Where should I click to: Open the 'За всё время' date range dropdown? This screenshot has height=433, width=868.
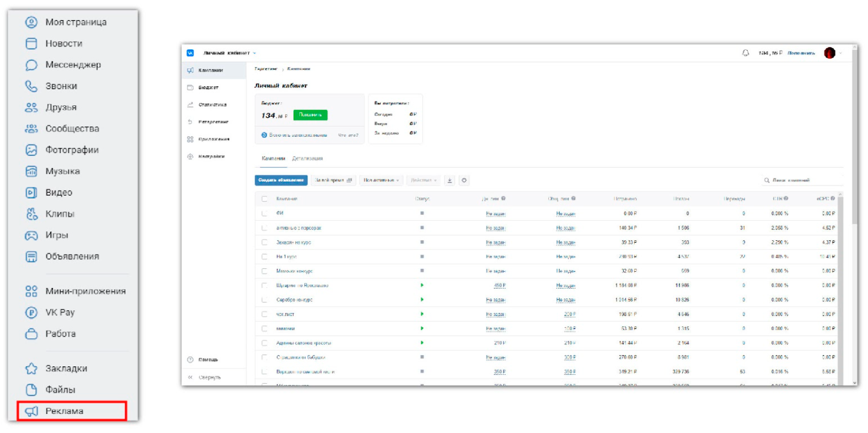[333, 180]
